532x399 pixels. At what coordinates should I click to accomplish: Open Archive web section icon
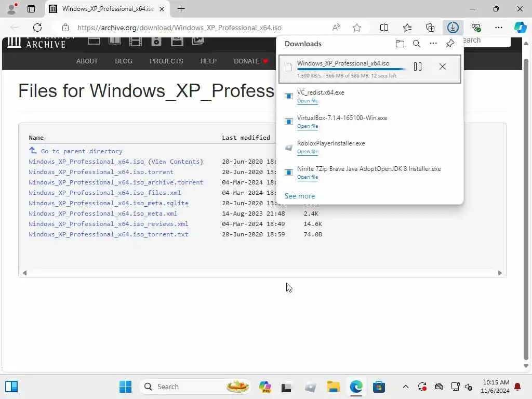(x=94, y=42)
